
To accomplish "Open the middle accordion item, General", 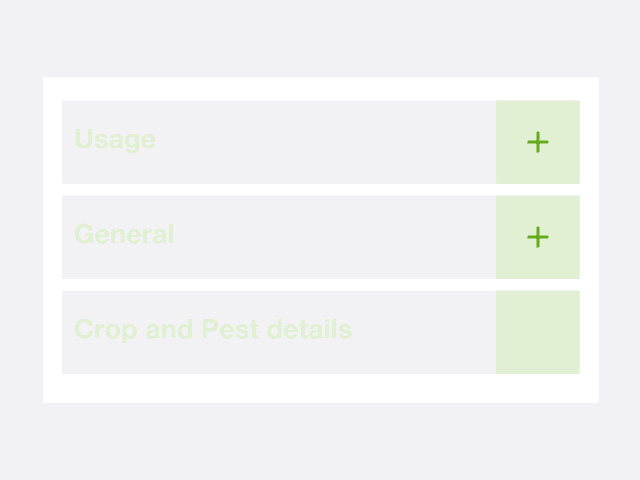I will click(x=538, y=237).
